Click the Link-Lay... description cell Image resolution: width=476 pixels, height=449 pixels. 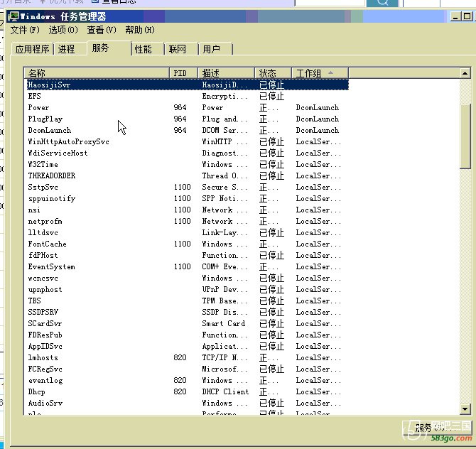click(225, 232)
